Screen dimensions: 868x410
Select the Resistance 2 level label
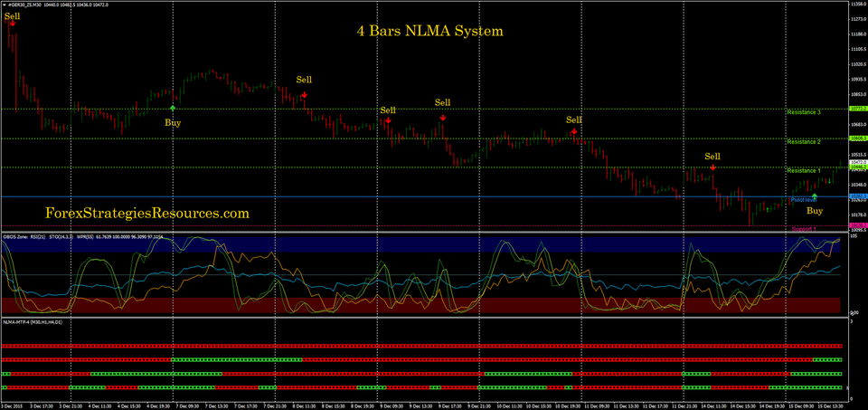803,142
